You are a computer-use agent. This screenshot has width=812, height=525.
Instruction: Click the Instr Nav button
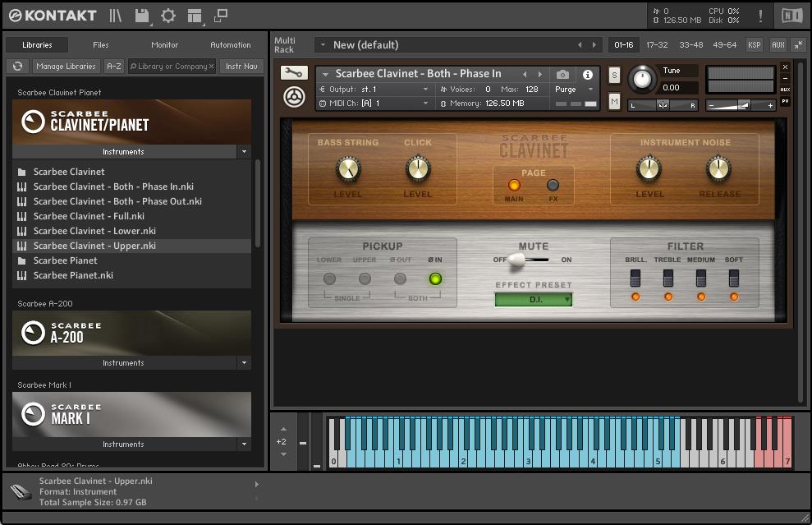[241, 67]
